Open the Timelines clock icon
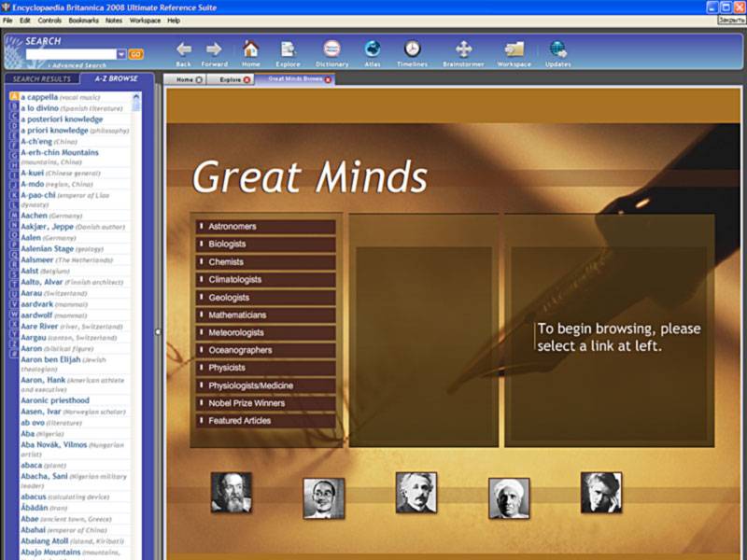747x560 pixels. (412, 49)
